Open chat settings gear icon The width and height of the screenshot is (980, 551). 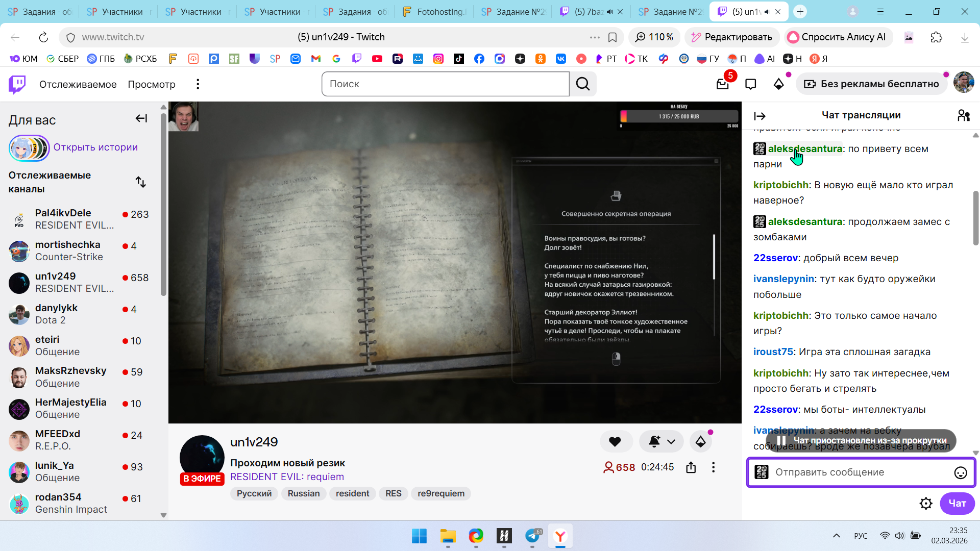pos(926,504)
